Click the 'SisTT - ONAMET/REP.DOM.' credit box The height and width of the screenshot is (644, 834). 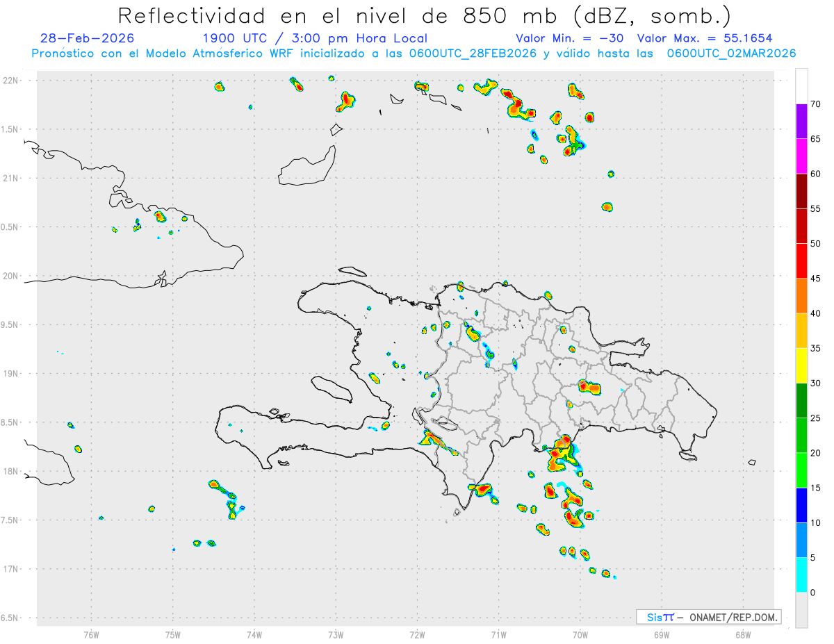tap(708, 617)
